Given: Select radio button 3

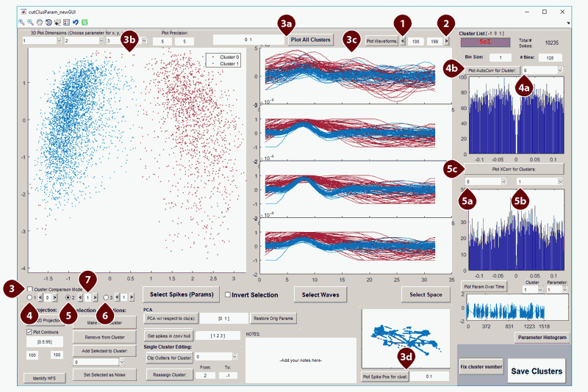Looking at the screenshot, I should (107, 298).
